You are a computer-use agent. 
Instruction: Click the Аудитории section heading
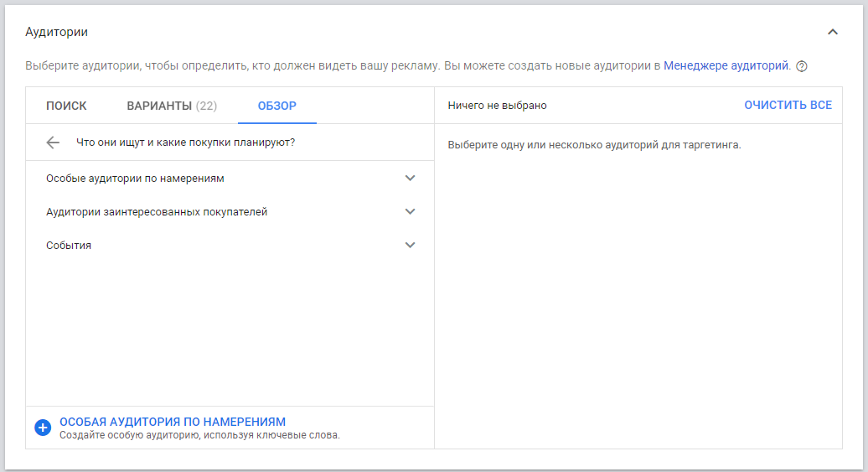coord(56,32)
